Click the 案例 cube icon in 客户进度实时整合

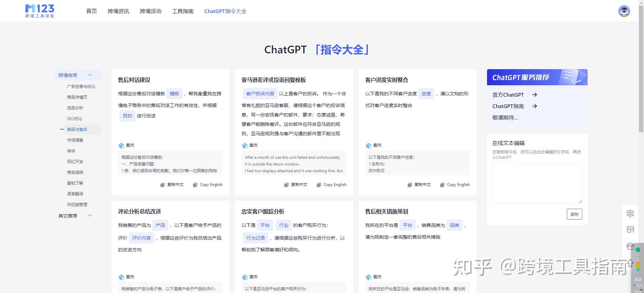coord(369,145)
